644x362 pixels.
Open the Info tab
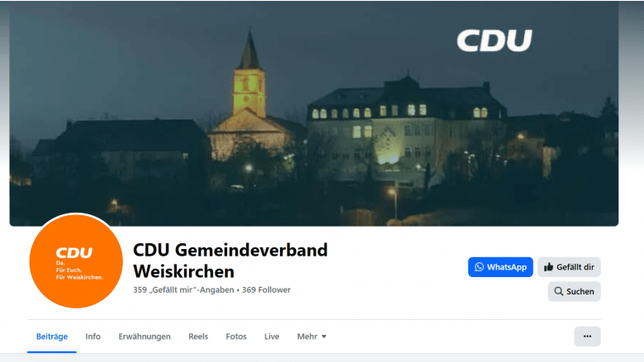coord(92,336)
